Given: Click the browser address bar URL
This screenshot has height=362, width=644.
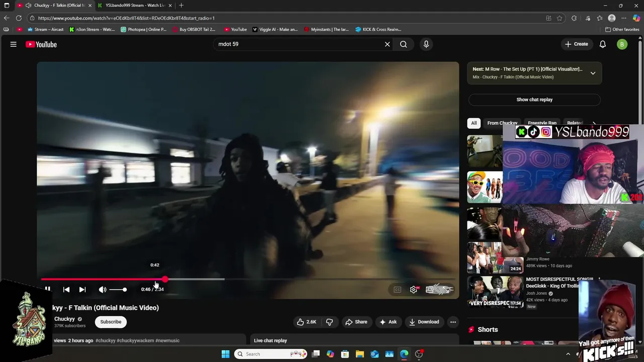Looking at the screenshot, I should (x=126, y=18).
